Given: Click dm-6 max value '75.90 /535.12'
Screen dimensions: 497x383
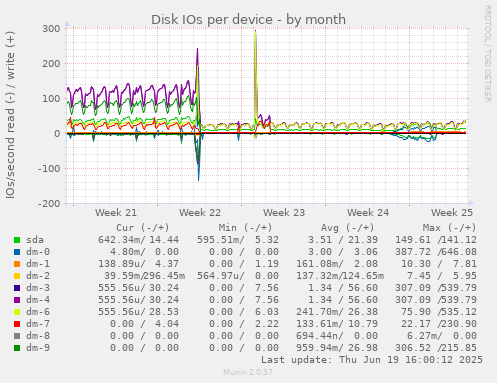Looking at the screenshot, I should click(442, 312).
